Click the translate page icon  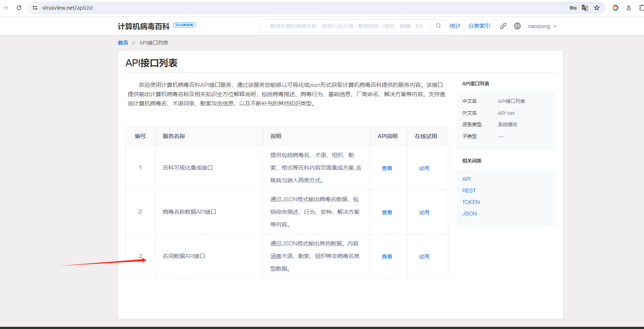point(585,8)
